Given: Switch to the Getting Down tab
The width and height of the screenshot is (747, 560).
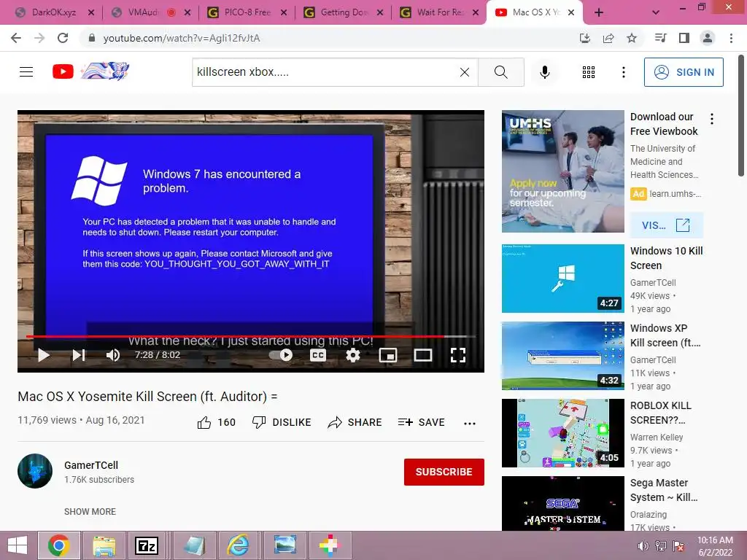Looking at the screenshot, I should pos(344,12).
